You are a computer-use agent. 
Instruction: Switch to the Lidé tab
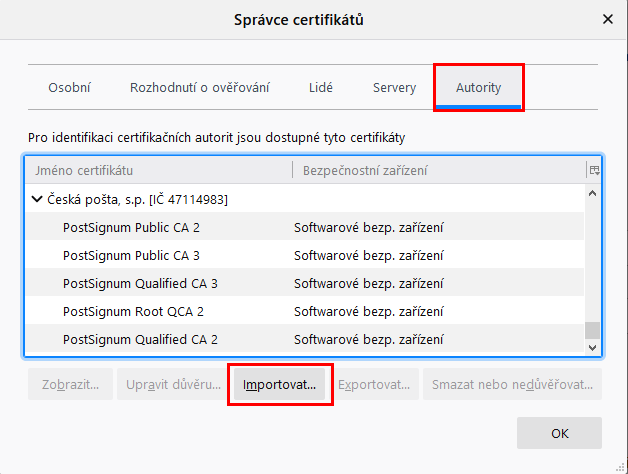pyautogui.click(x=321, y=88)
